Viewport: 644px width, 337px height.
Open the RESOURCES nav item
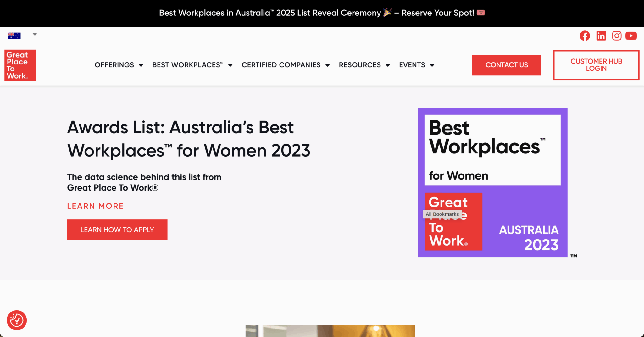(x=360, y=65)
